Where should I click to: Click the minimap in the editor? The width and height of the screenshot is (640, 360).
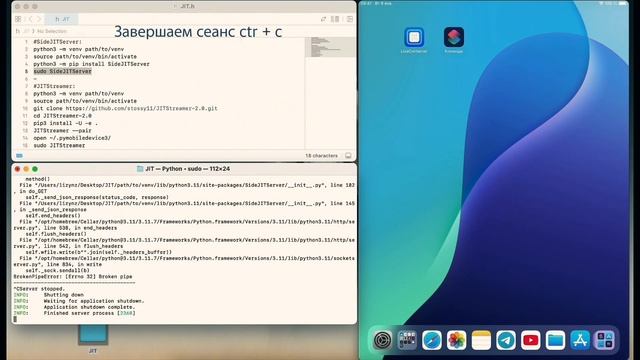click(330, 47)
